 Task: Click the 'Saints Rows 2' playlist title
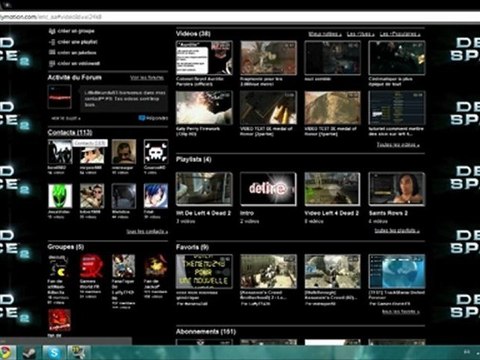[388, 213]
